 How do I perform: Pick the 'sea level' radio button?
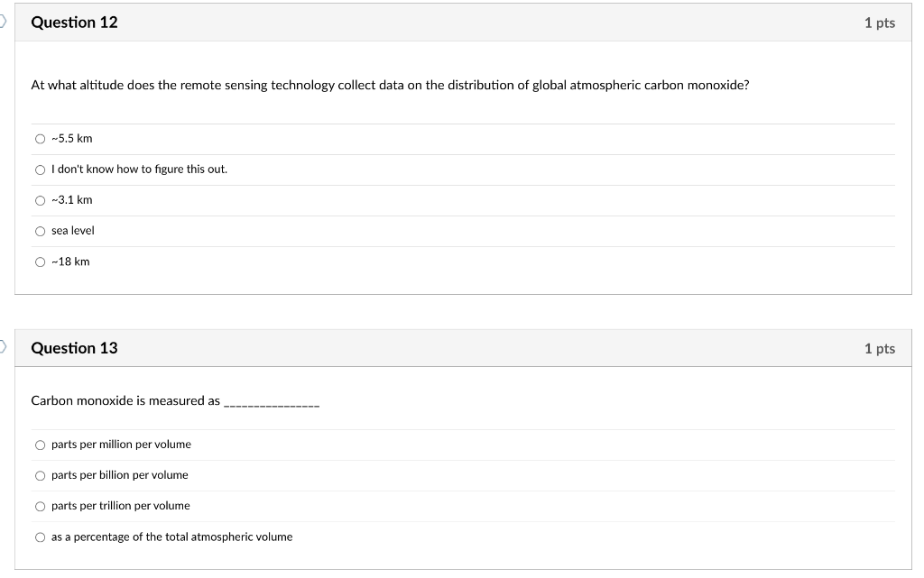point(40,231)
